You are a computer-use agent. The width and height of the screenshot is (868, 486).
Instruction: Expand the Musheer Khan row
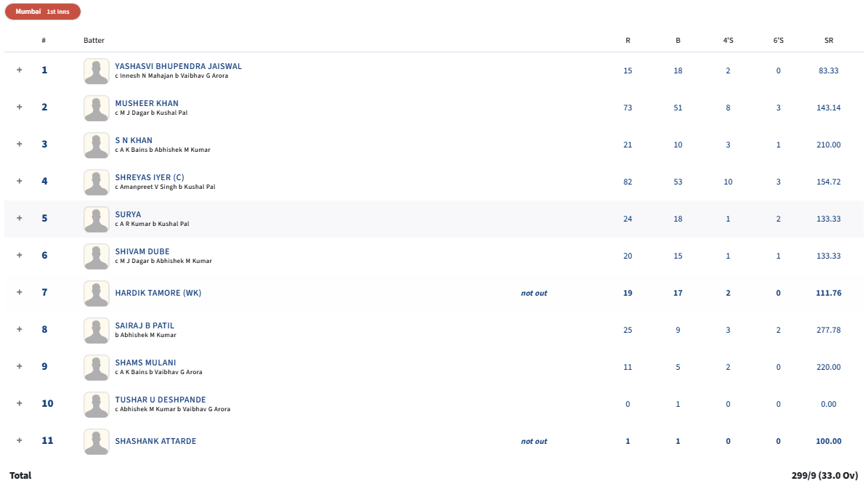tap(20, 107)
